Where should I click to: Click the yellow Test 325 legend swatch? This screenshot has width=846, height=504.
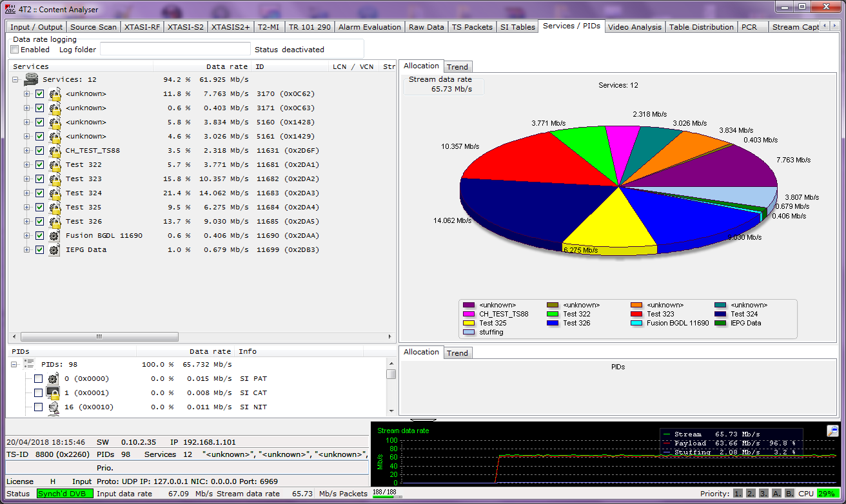tap(469, 323)
